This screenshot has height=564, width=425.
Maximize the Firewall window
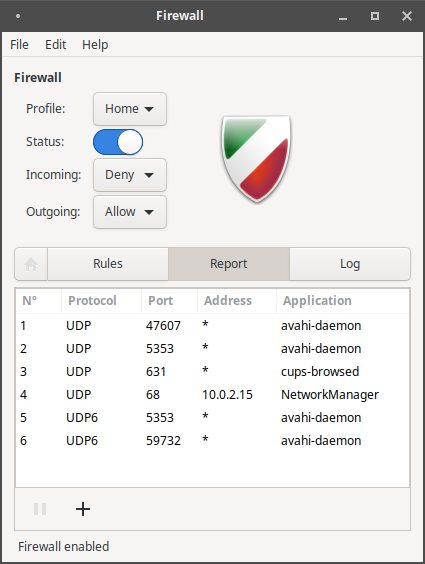375,16
